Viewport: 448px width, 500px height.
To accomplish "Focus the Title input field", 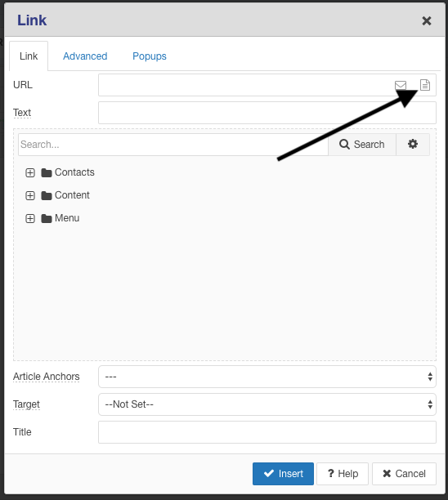I will (x=267, y=432).
